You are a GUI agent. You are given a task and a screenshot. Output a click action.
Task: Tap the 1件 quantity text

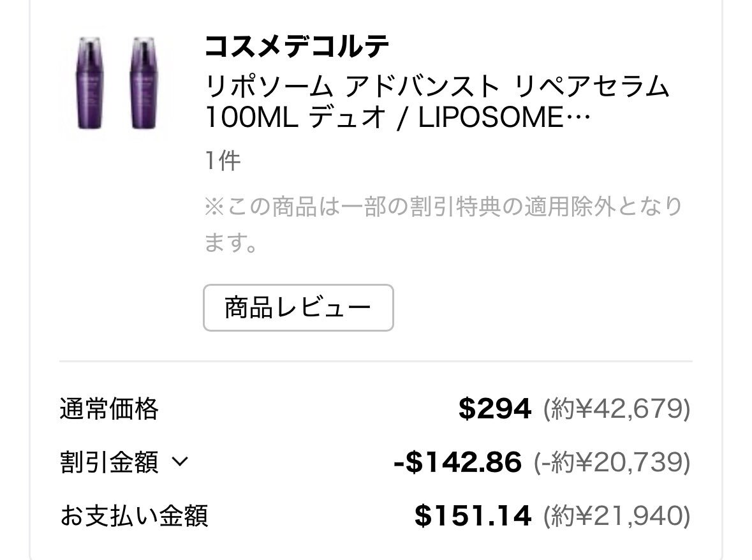coord(223,161)
